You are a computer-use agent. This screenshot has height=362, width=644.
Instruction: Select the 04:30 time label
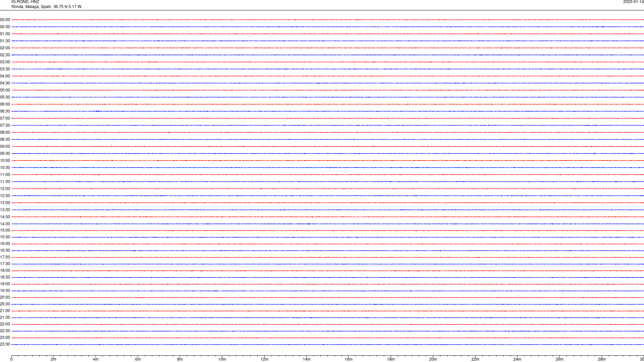tap(5, 83)
